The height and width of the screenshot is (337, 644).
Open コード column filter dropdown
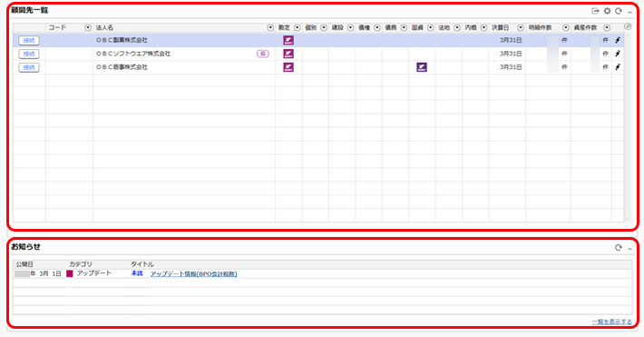coord(87,27)
